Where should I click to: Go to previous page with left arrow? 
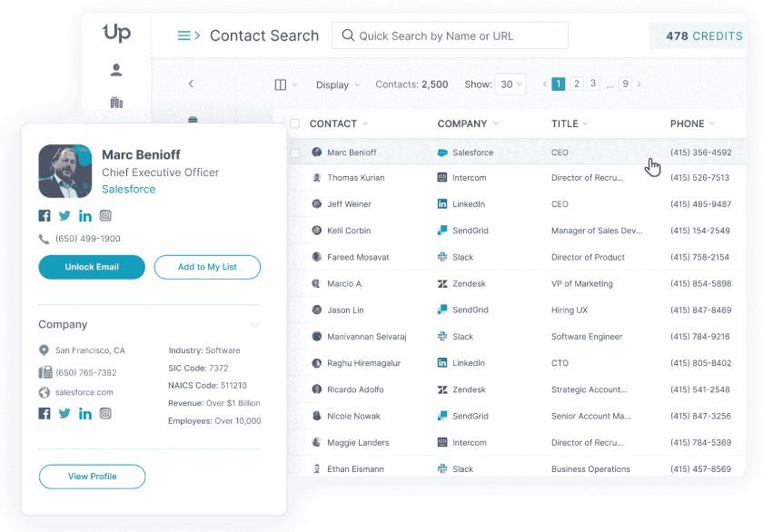click(x=544, y=84)
